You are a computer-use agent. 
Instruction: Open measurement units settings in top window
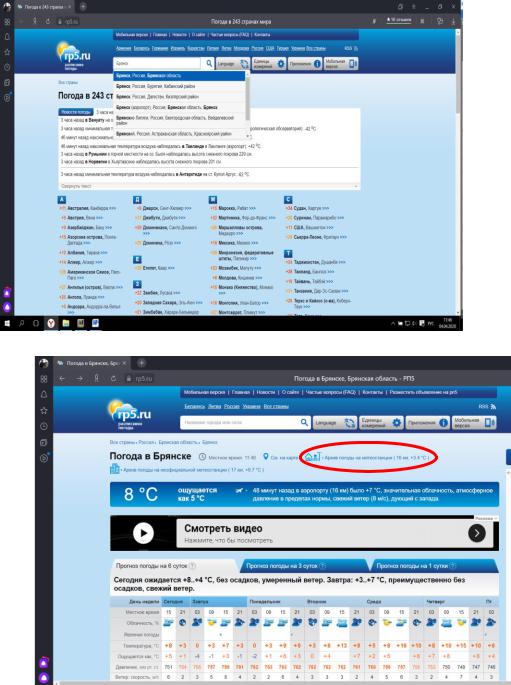pyautogui.click(x=269, y=64)
